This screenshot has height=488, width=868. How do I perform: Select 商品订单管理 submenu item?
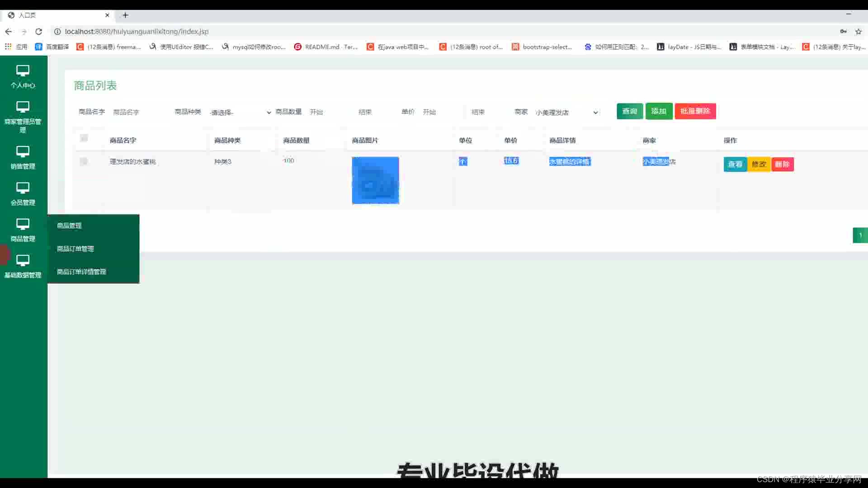coord(75,249)
